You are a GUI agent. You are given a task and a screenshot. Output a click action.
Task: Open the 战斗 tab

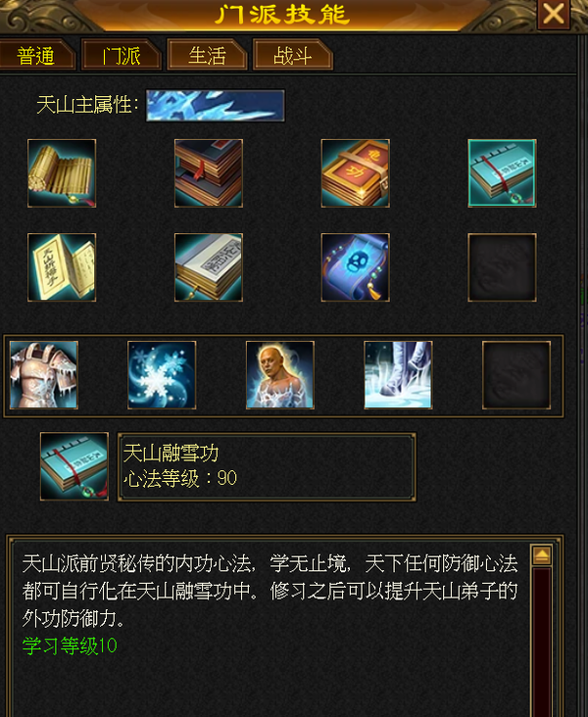[x=293, y=55]
